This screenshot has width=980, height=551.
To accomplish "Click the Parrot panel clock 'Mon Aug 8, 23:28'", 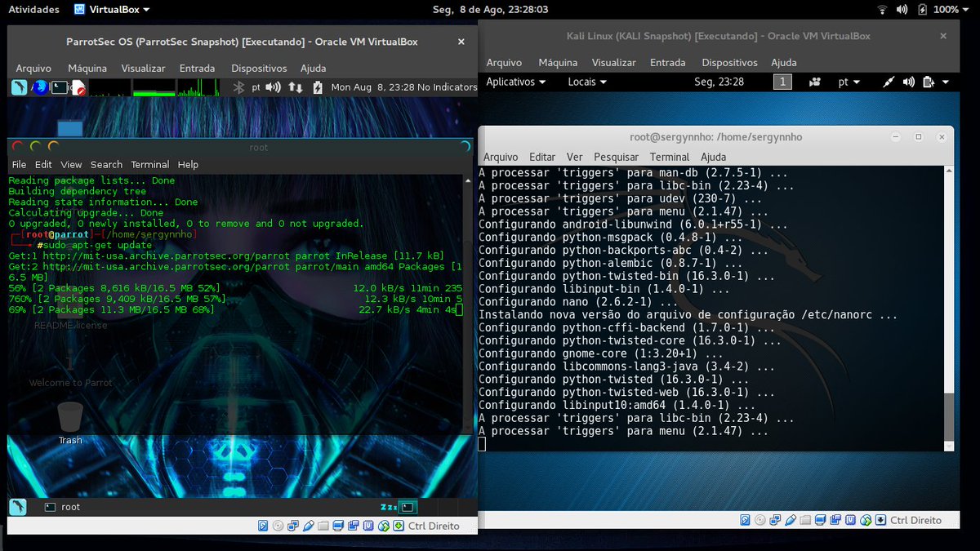I will pos(373,87).
